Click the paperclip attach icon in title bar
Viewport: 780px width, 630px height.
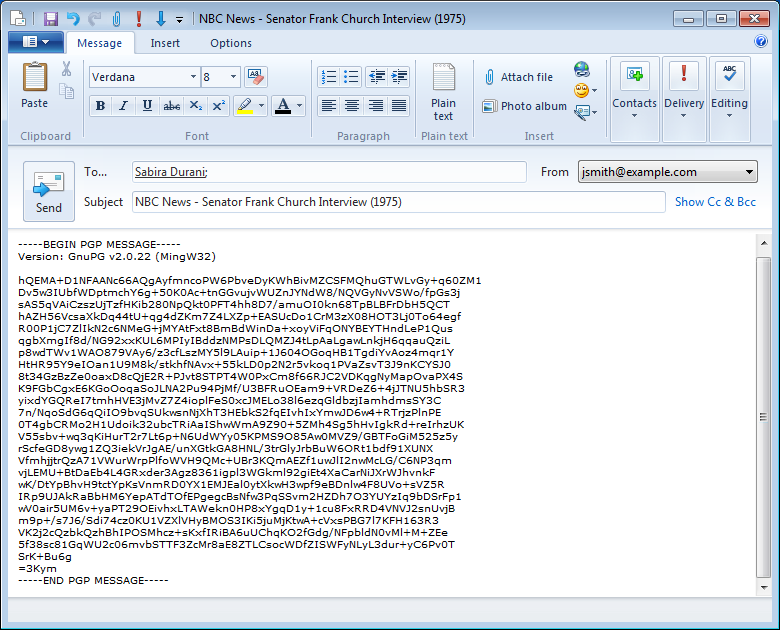coord(116,19)
